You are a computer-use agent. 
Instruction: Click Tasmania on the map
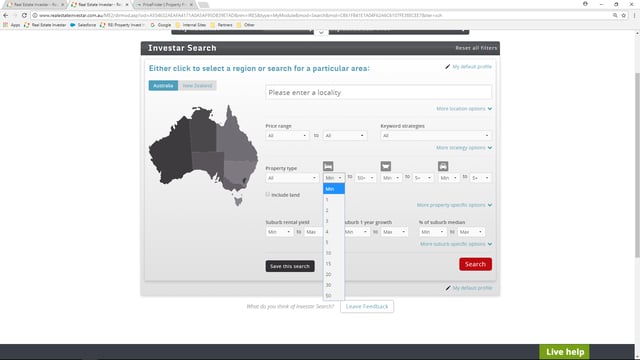click(238, 201)
